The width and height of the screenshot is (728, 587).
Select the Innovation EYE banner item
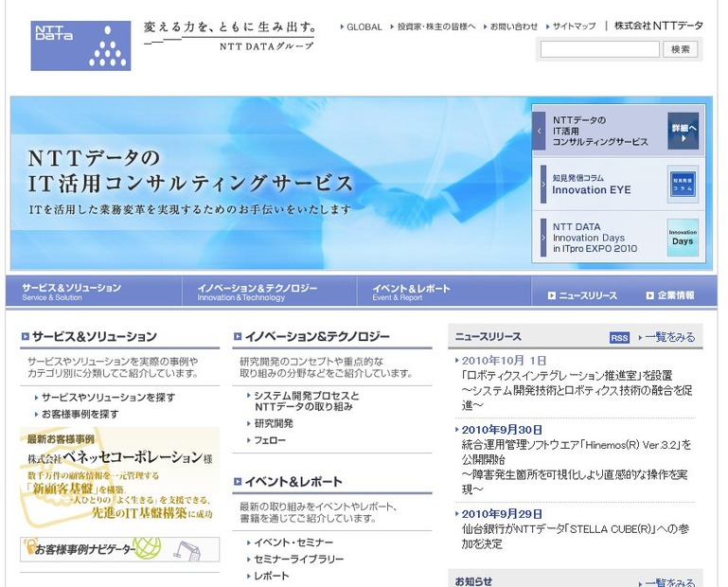[618, 185]
